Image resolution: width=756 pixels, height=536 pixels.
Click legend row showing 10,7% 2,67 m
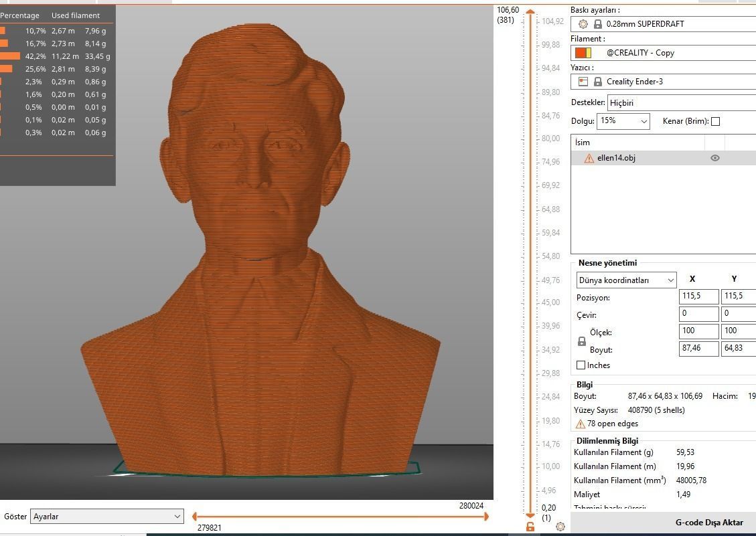pos(56,31)
